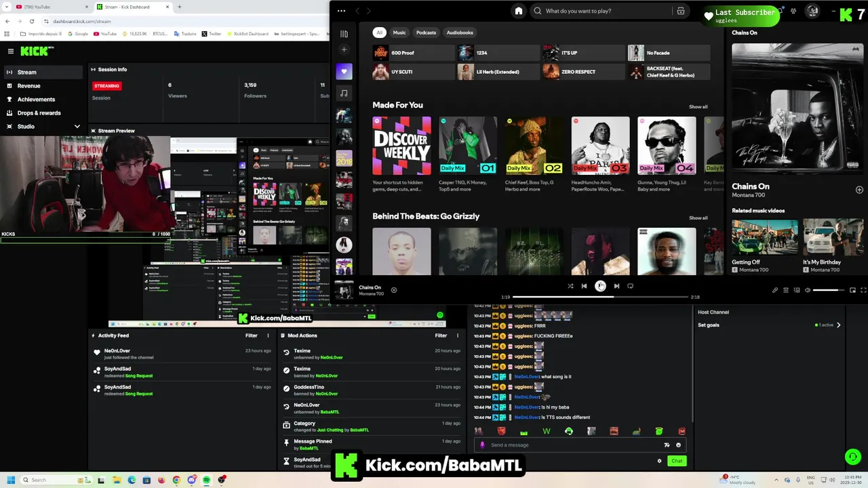Open the browser tab search dropdown
This screenshot has height=488, width=868.
tap(7, 7)
